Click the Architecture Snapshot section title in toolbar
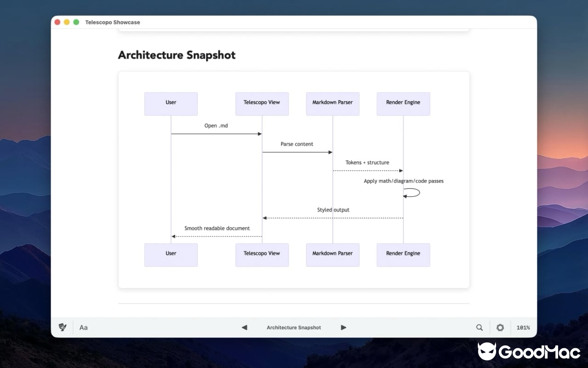Image resolution: width=588 pixels, height=368 pixels. [x=294, y=328]
